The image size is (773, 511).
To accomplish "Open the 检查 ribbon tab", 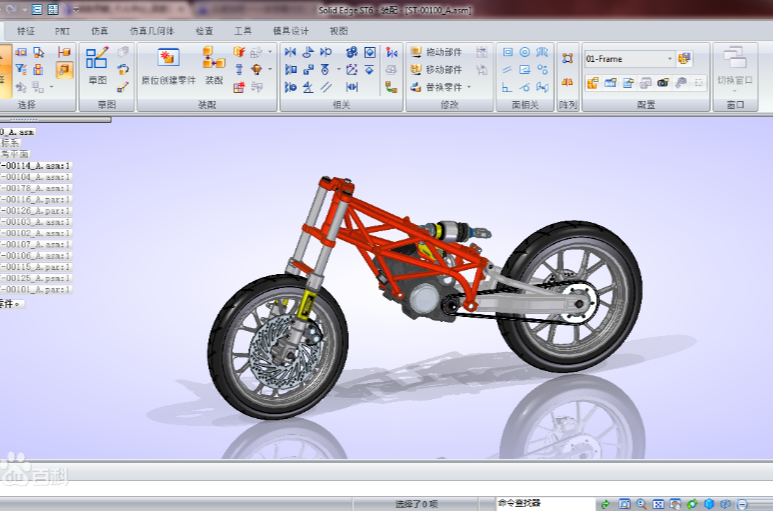I will click(204, 31).
